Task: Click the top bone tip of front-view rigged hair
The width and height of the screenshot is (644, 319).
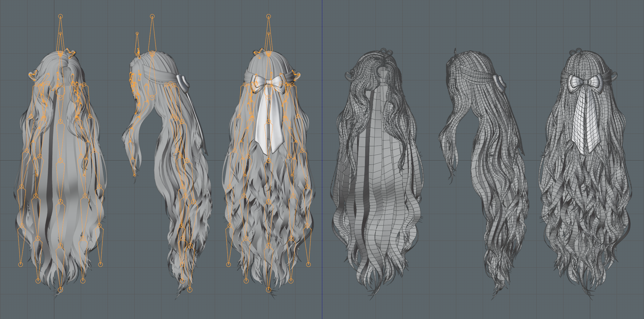Action: pos(60,16)
